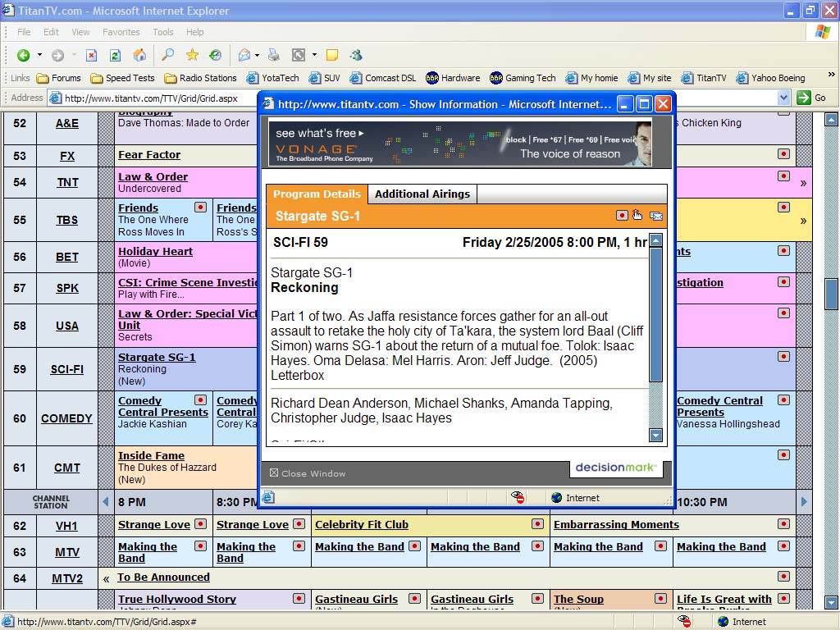
Task: Click the record icon for The Soup
Action: coord(661,598)
